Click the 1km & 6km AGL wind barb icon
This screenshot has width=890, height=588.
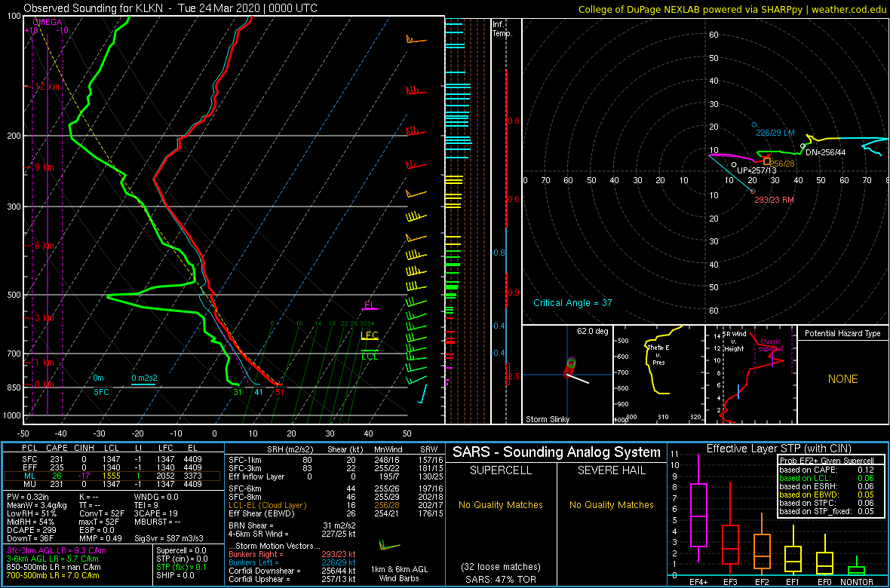click(389, 547)
